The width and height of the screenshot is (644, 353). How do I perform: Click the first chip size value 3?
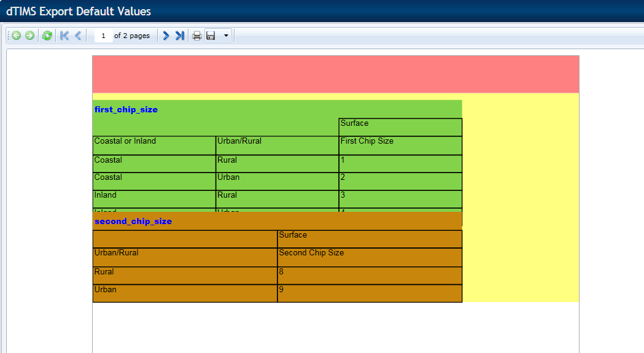[x=400, y=199]
